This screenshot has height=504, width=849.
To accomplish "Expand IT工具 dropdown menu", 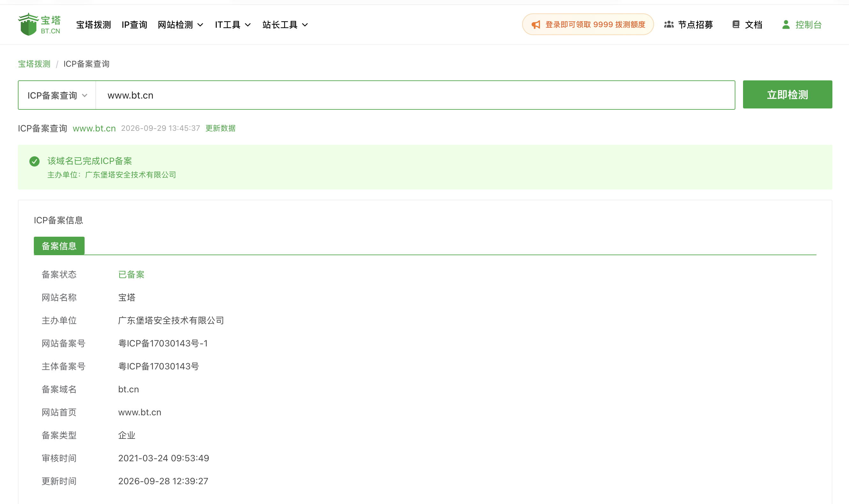I will [233, 25].
